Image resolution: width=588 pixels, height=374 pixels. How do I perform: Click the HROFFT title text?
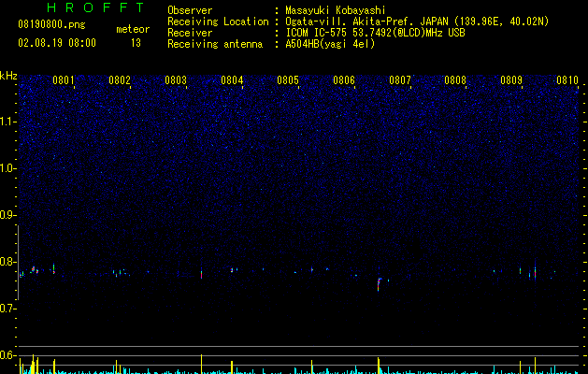tap(95, 7)
